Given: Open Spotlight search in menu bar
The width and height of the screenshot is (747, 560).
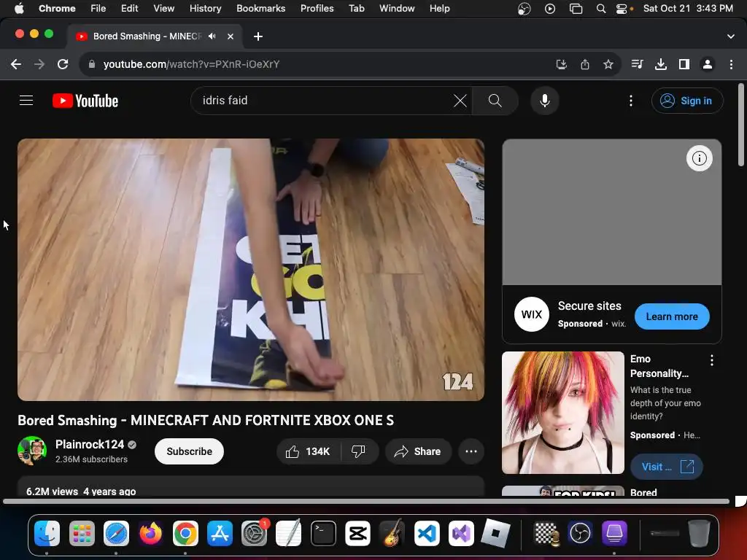Looking at the screenshot, I should (x=601, y=9).
